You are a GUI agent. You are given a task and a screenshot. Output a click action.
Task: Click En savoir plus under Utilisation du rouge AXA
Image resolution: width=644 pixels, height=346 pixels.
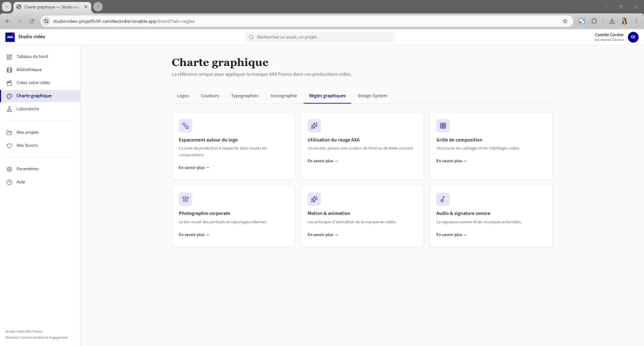click(x=323, y=161)
